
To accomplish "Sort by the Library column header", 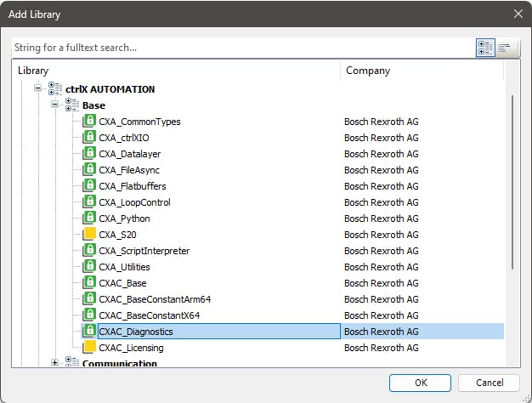I will pos(176,71).
